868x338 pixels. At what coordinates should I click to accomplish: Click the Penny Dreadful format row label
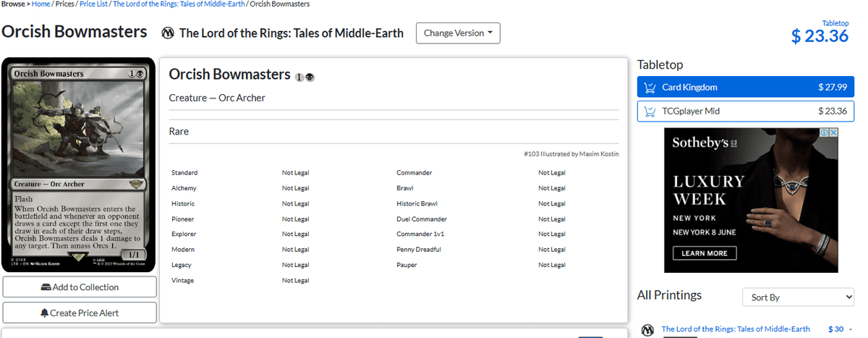[419, 250]
